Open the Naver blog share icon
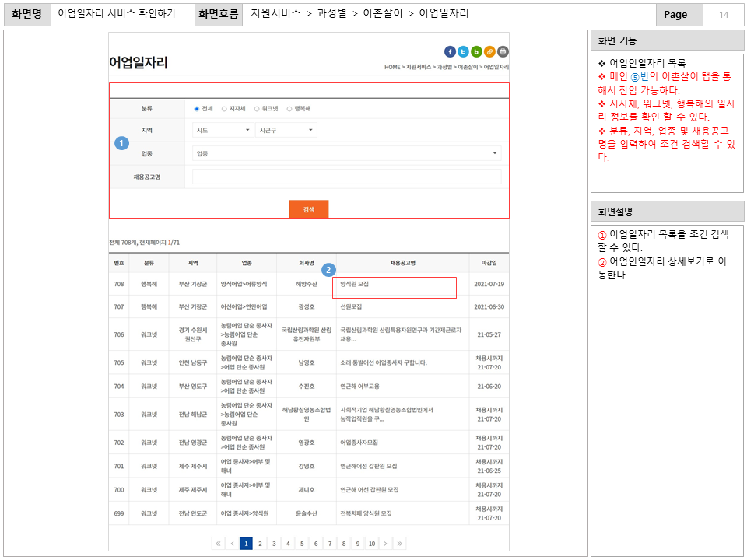 point(476,51)
